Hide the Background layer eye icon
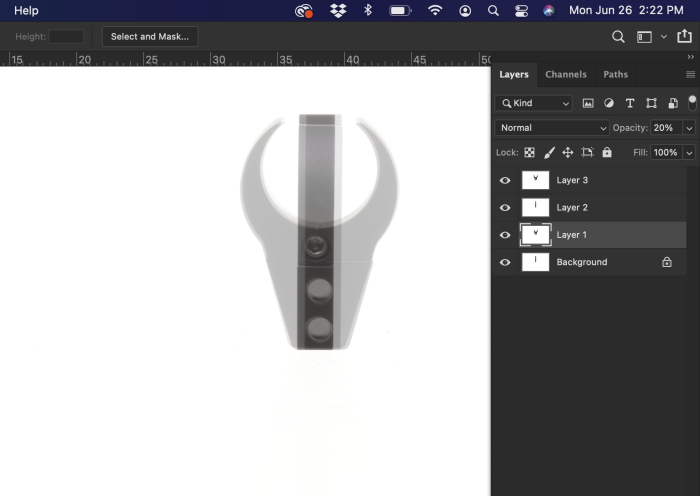This screenshot has width=700, height=496. point(505,262)
